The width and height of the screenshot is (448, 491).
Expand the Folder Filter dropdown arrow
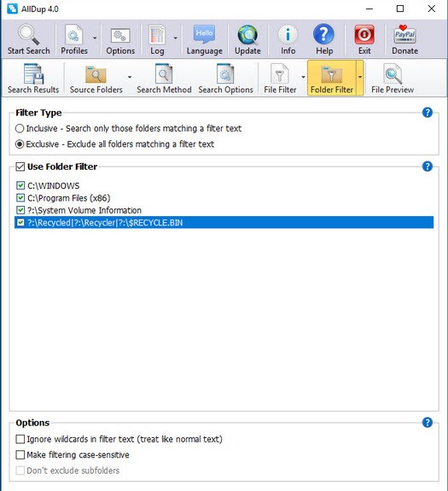(x=360, y=77)
